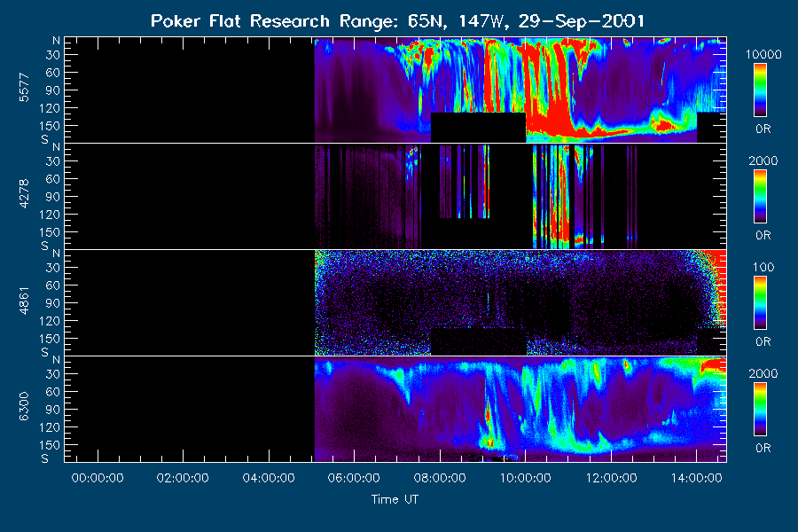Click the 12:00:00 time tick label
Screen dimensions: 798x532
click(x=611, y=478)
